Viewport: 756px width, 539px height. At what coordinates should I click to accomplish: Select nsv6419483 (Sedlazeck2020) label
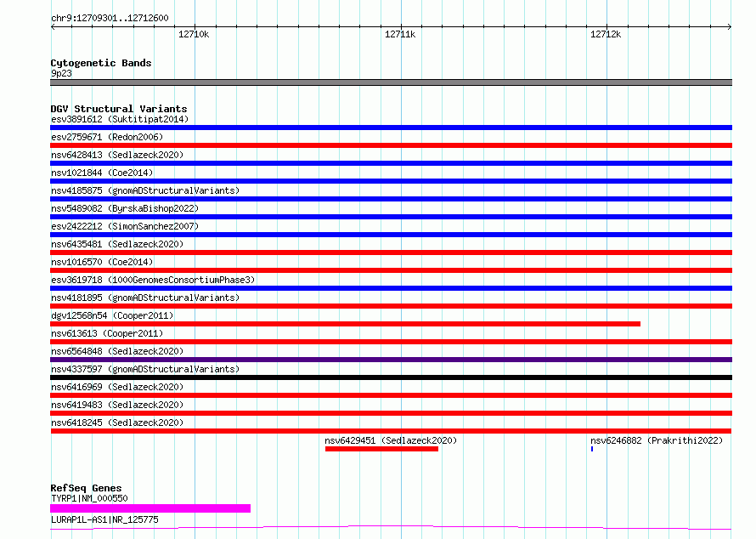117,405
